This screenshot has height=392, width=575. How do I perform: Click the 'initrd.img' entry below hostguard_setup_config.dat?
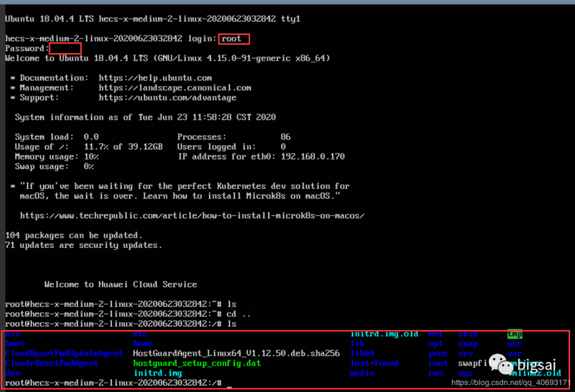(x=158, y=373)
